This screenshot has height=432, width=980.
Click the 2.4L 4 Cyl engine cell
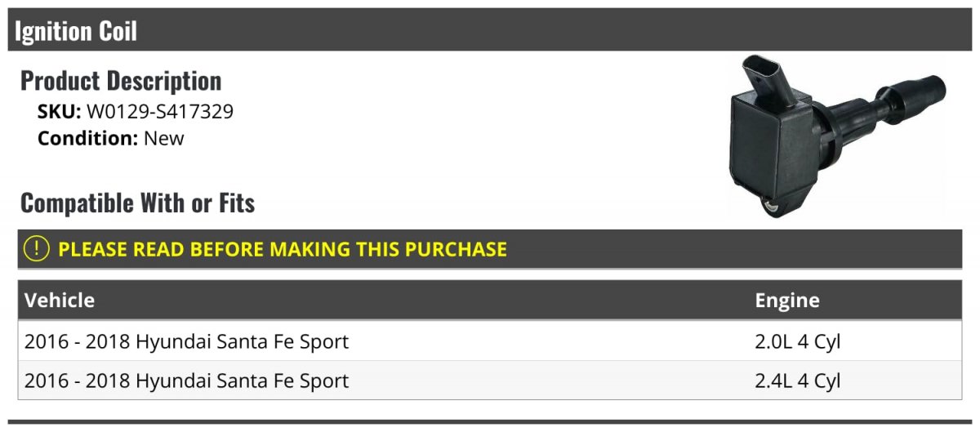point(798,381)
